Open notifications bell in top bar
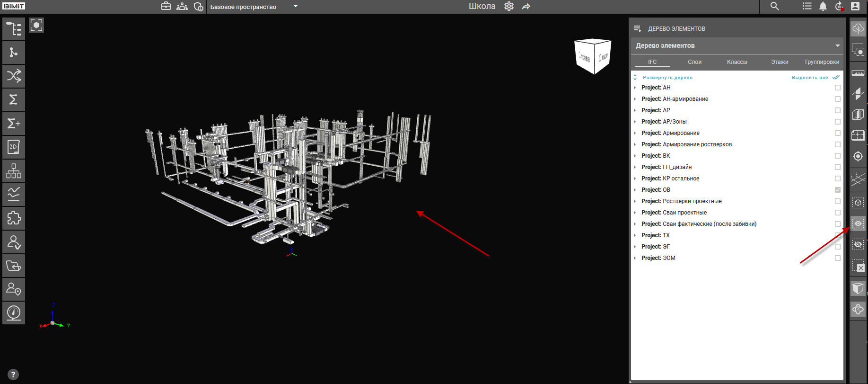This screenshot has width=868, height=384. (823, 7)
